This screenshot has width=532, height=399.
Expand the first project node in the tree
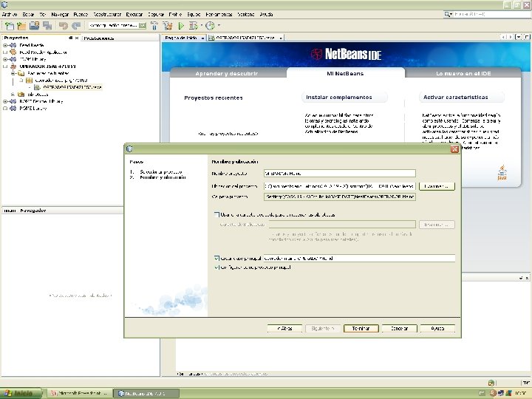click(x=5, y=45)
